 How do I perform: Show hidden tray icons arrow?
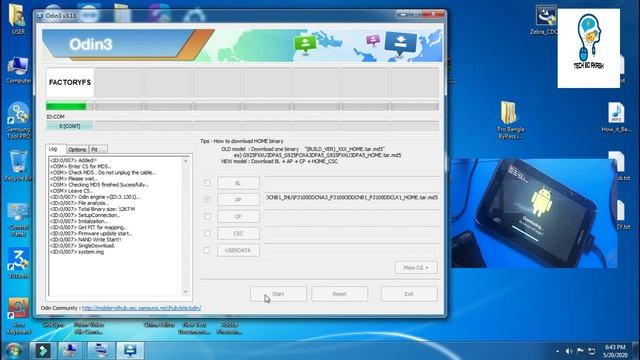(x=558, y=351)
